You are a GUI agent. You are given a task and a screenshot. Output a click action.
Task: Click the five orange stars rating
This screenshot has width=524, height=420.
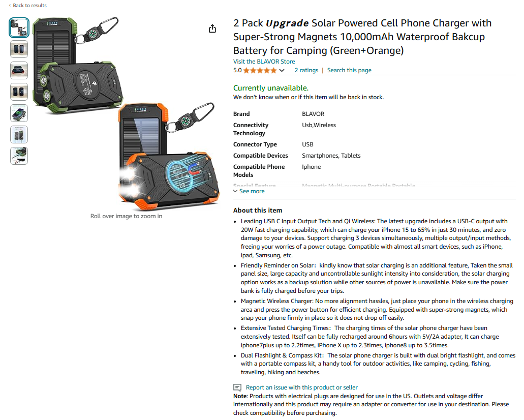[x=260, y=70]
